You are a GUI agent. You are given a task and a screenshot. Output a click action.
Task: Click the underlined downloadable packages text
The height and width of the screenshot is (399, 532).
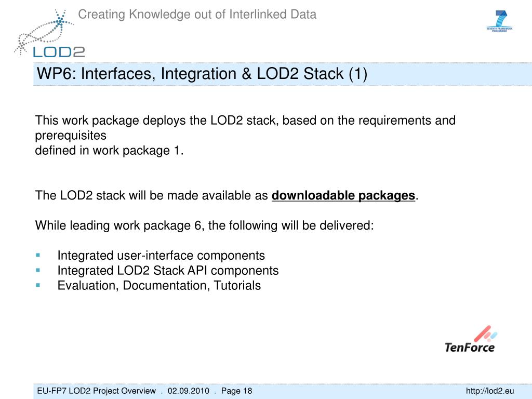click(x=343, y=196)
